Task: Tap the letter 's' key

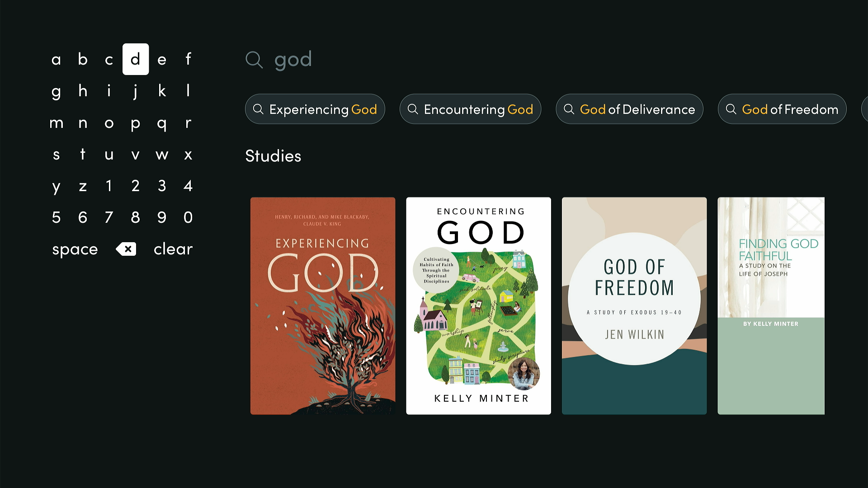Action: 56,154
